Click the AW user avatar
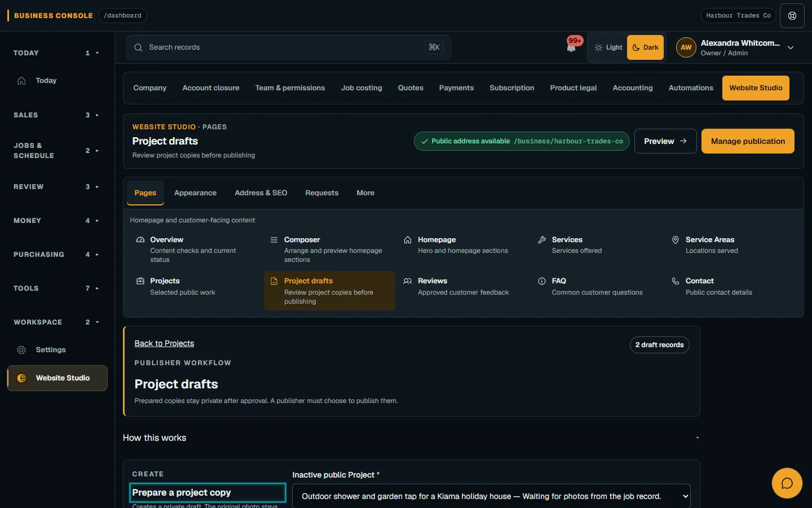This screenshot has width=812, height=508. [686, 47]
